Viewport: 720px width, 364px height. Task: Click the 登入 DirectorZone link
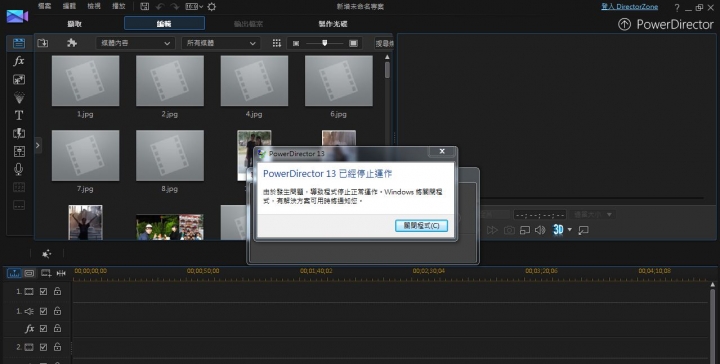(629, 7)
